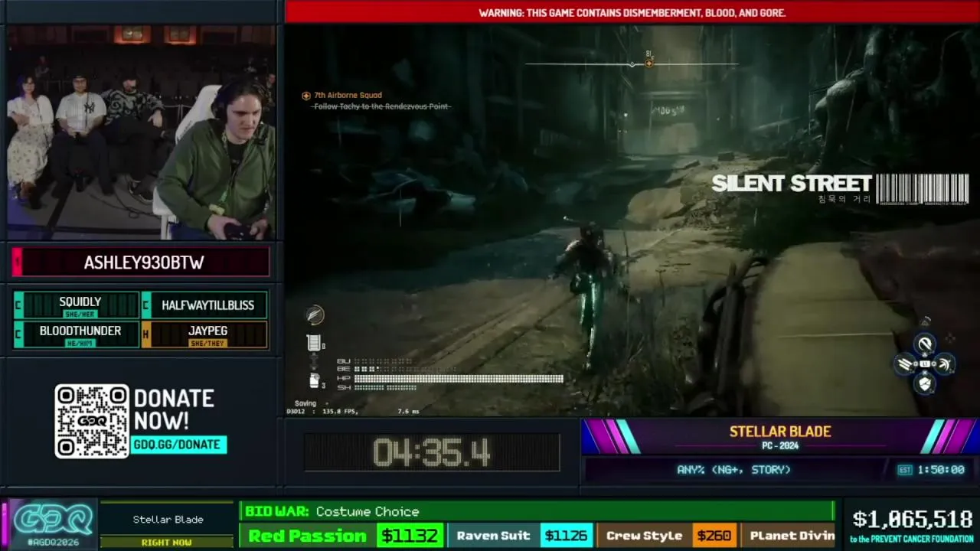Click the $260 Crew Style amount
Screen dimensions: 980x551
click(x=714, y=536)
